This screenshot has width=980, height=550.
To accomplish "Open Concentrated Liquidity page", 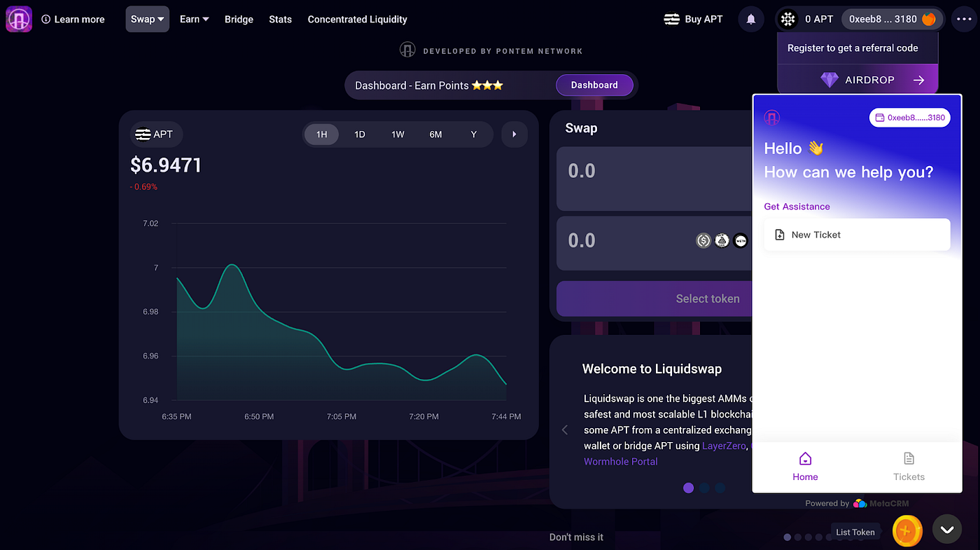I will [x=357, y=19].
